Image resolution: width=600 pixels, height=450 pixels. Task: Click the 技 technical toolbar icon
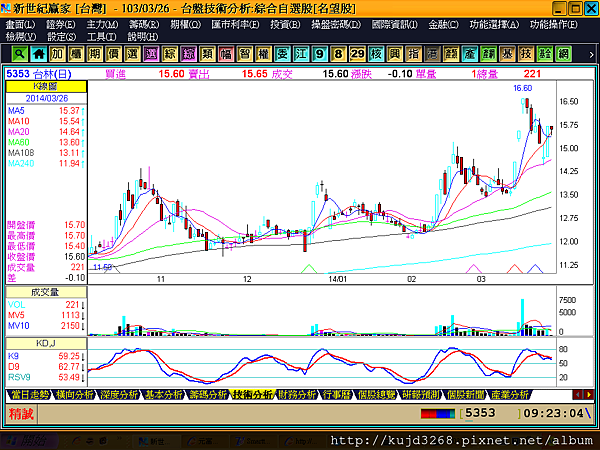[x=526, y=54]
